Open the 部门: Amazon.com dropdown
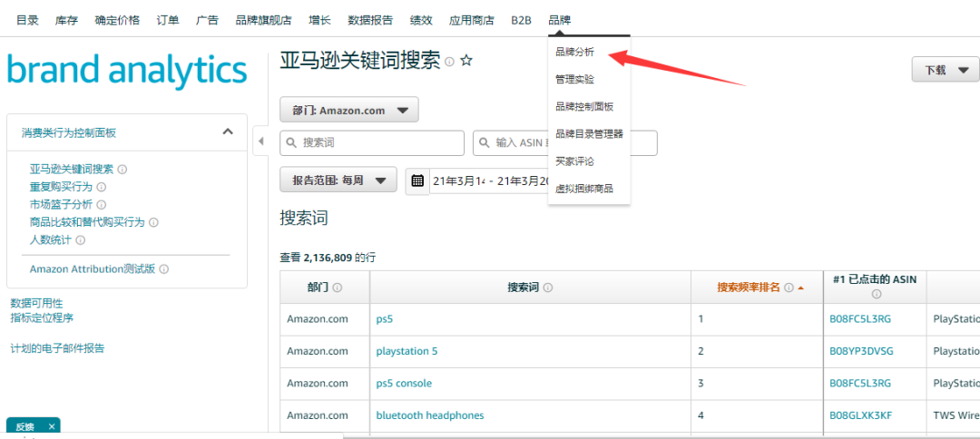The image size is (980, 439). (x=348, y=110)
